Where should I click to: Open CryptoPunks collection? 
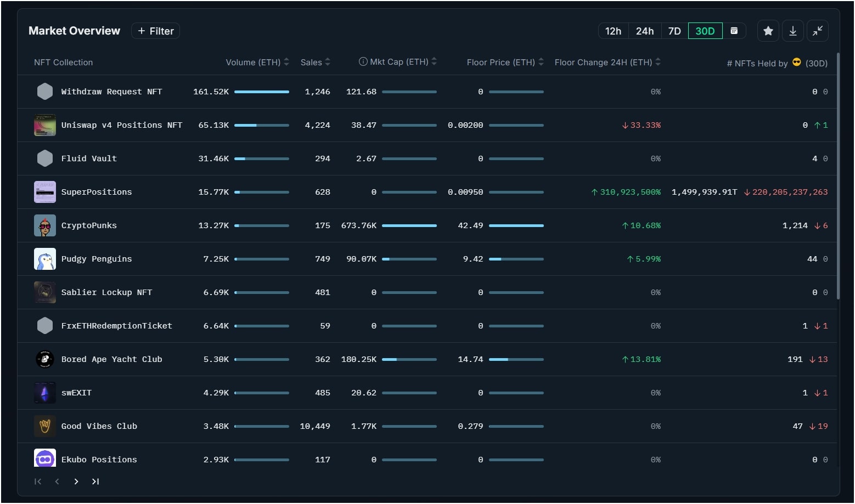pyautogui.click(x=89, y=225)
